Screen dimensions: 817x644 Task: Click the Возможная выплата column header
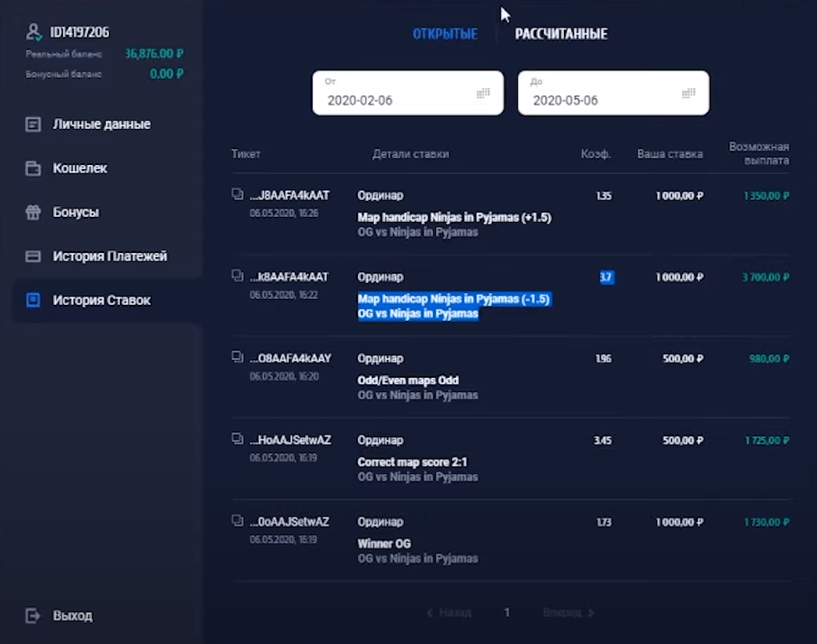[758, 153]
